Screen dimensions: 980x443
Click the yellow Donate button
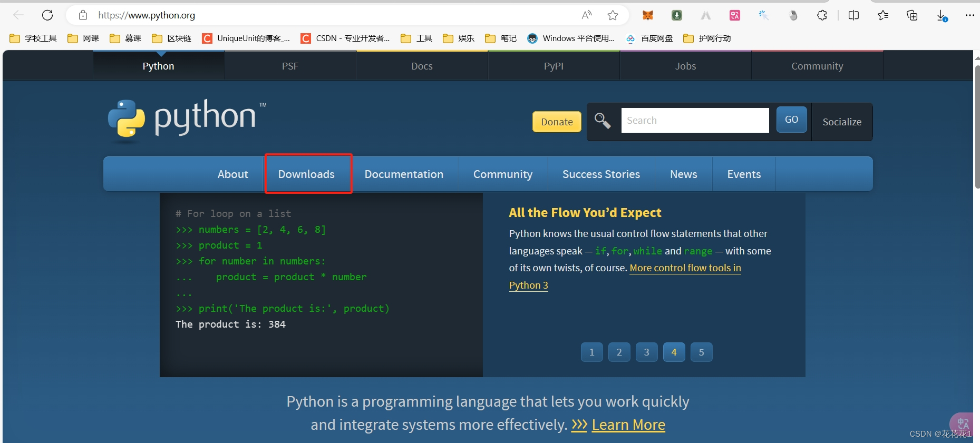pos(557,122)
